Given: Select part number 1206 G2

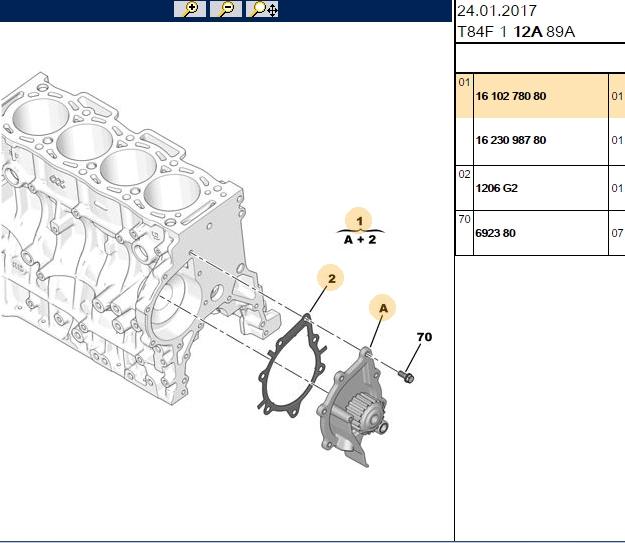Looking at the screenshot, I should click(x=496, y=188).
